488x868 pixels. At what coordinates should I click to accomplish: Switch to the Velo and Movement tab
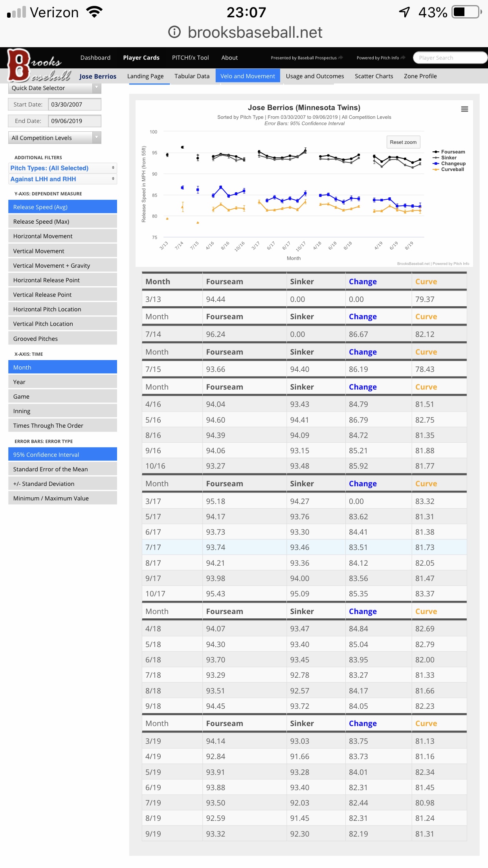pos(248,76)
